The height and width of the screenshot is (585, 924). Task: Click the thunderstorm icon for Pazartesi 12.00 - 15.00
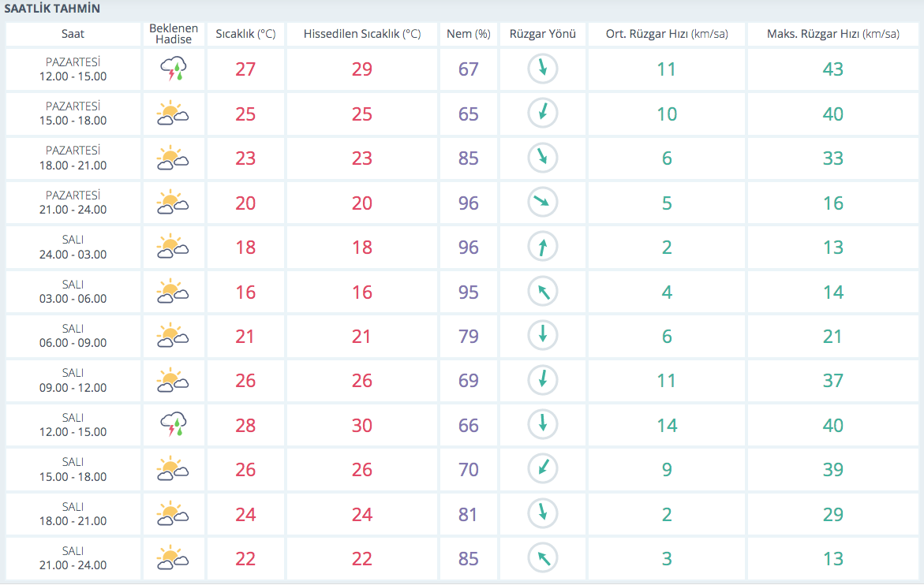click(x=173, y=69)
